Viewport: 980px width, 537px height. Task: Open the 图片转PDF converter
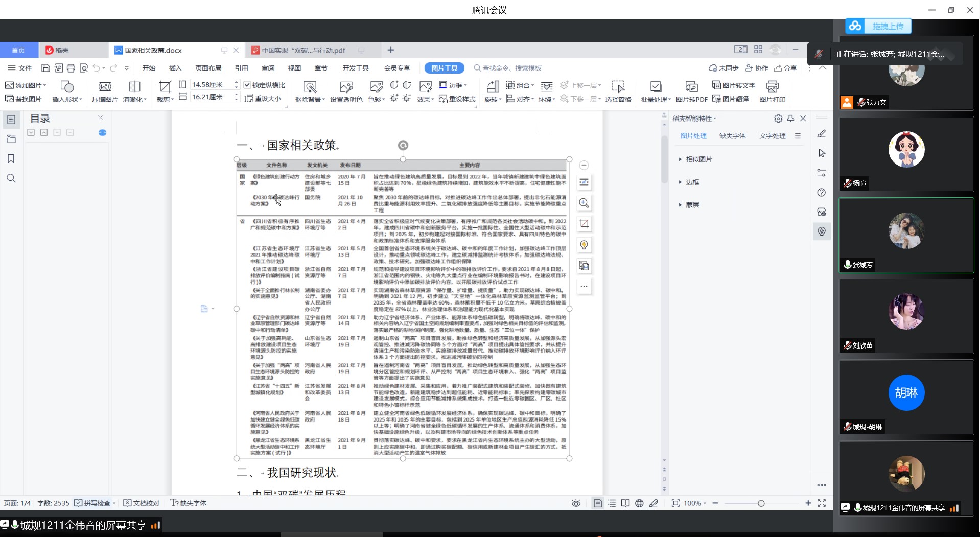(691, 87)
